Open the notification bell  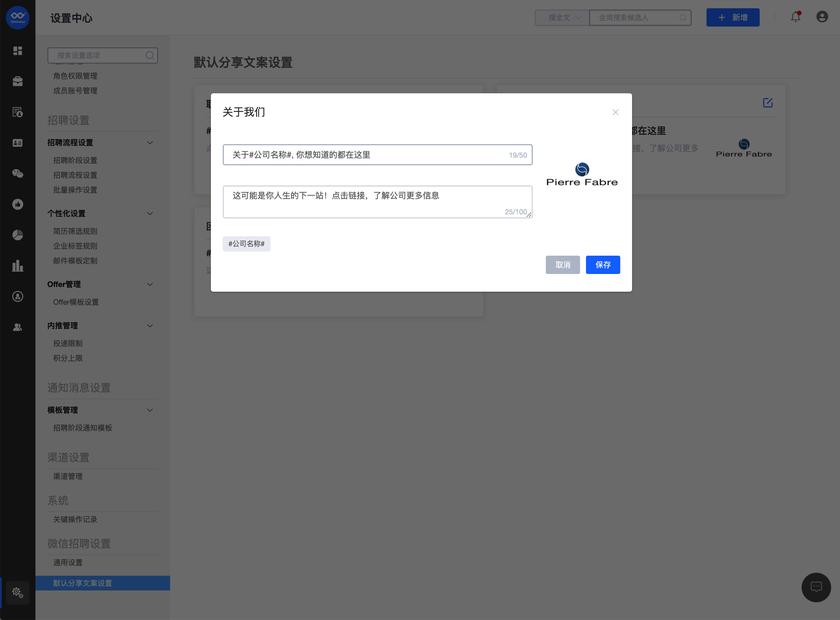(x=796, y=17)
